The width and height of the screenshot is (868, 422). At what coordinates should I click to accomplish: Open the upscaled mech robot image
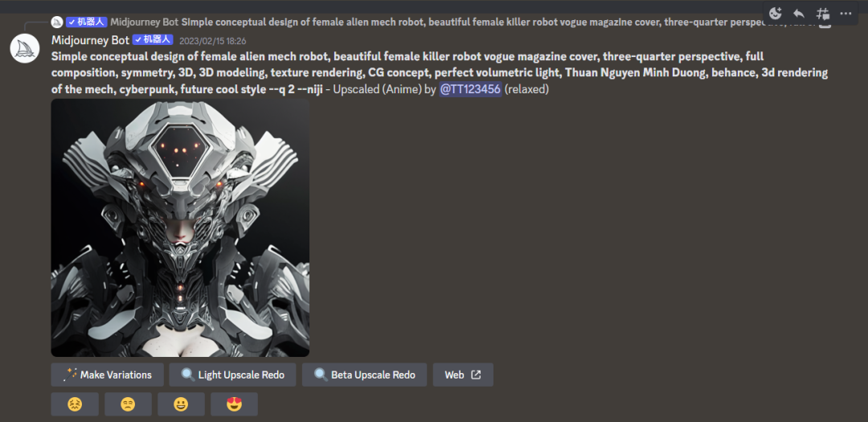pos(180,227)
